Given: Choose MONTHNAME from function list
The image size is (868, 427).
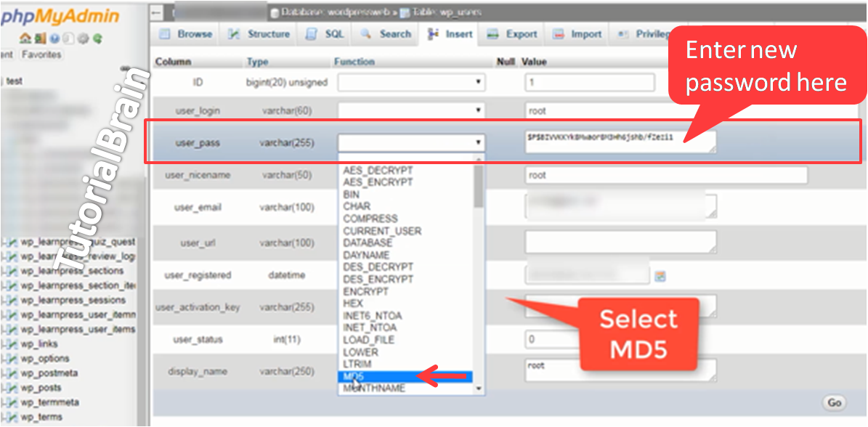Looking at the screenshot, I should click(x=405, y=389).
